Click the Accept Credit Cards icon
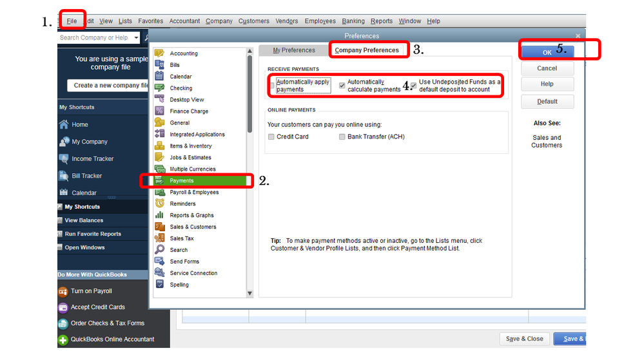 click(63, 307)
